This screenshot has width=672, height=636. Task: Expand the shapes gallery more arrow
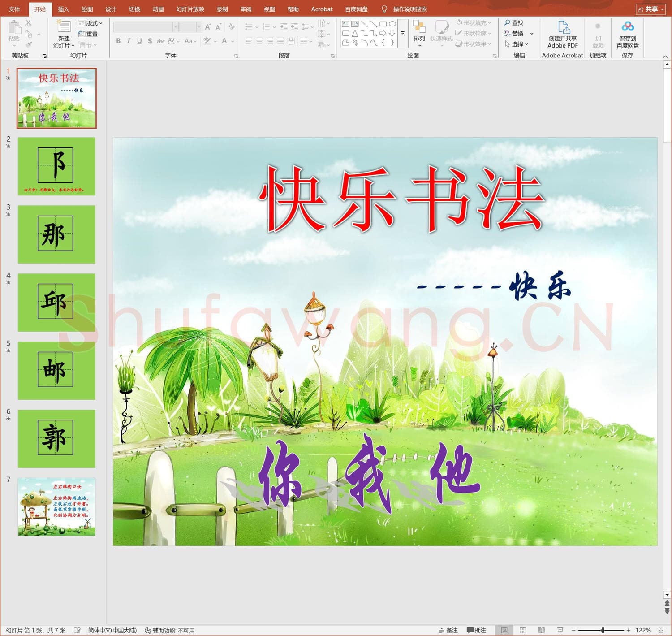402,33
